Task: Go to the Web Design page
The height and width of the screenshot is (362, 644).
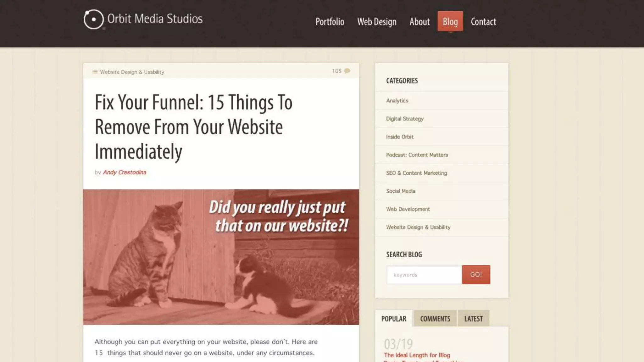Action: tap(377, 22)
